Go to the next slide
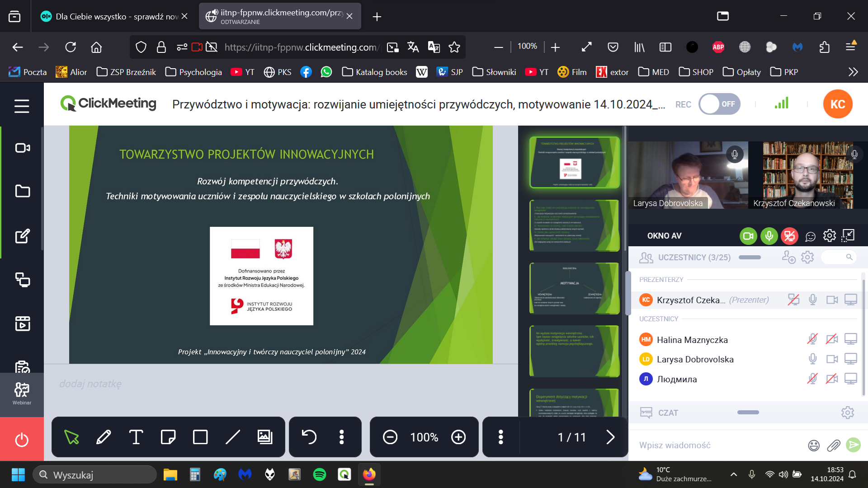This screenshot has width=868, height=488. click(610, 437)
